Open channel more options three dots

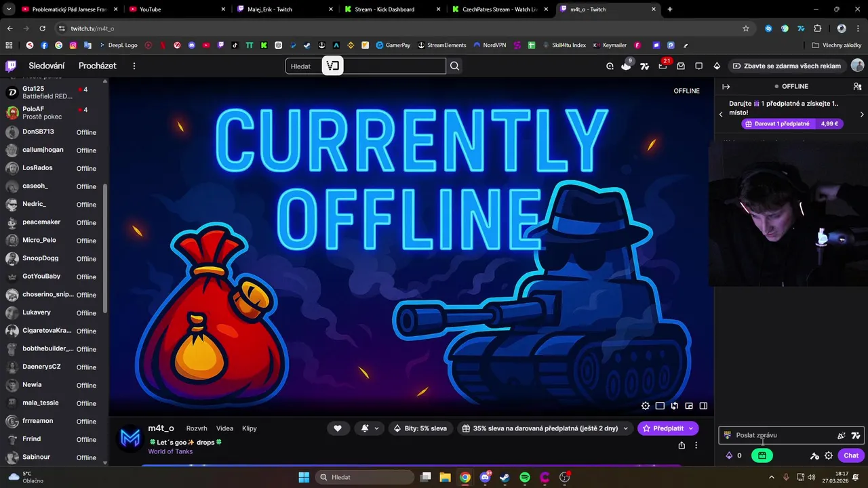coord(696,445)
